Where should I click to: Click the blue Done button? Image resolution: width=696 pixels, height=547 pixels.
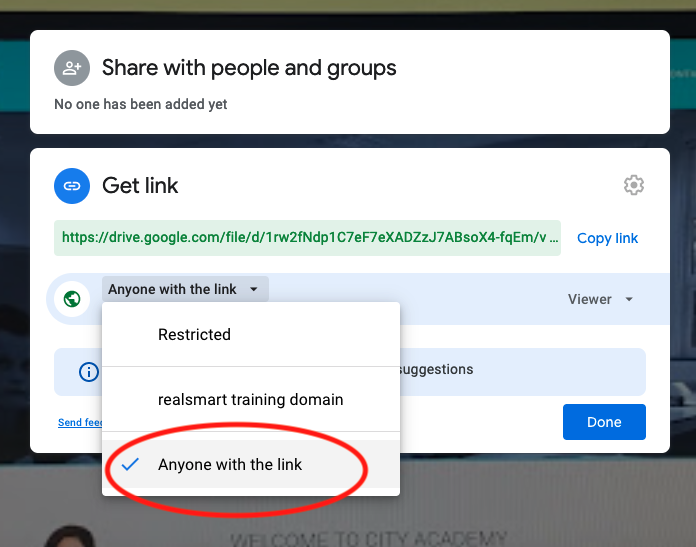click(604, 422)
